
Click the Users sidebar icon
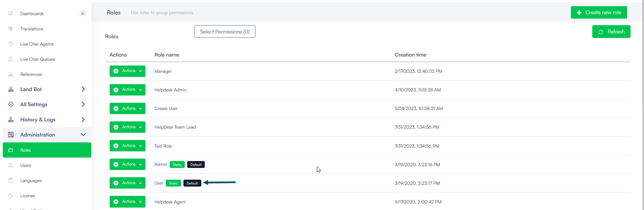[x=11, y=165]
